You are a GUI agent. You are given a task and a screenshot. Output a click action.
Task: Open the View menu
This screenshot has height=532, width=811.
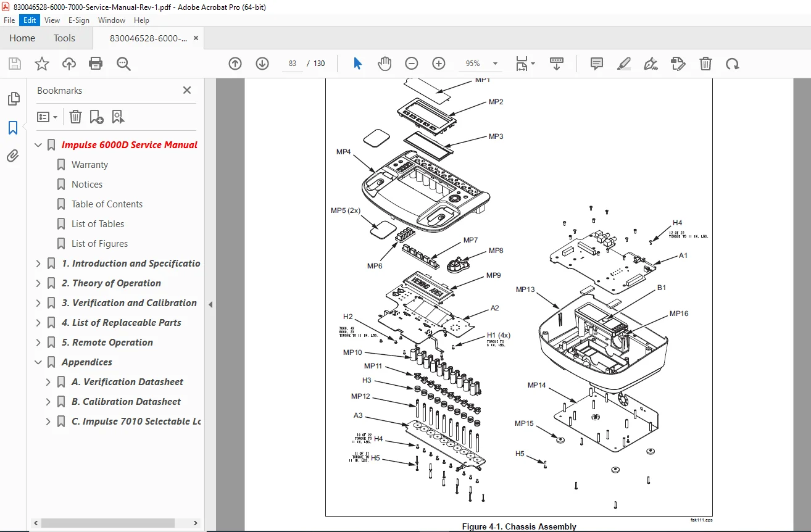[52, 20]
